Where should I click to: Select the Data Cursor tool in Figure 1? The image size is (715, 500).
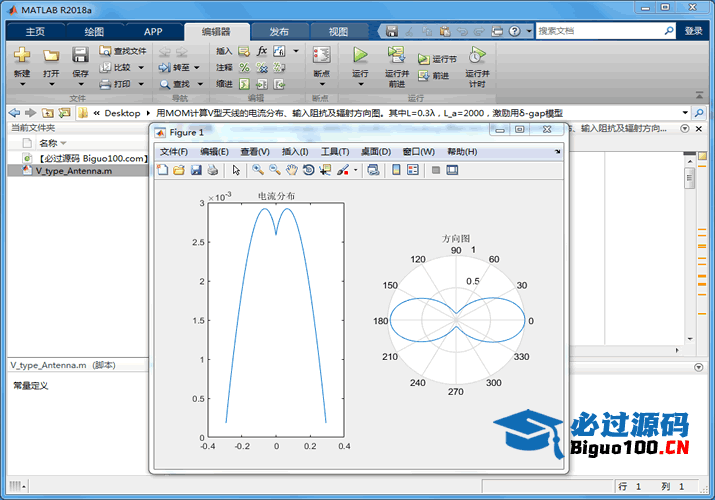[x=325, y=170]
